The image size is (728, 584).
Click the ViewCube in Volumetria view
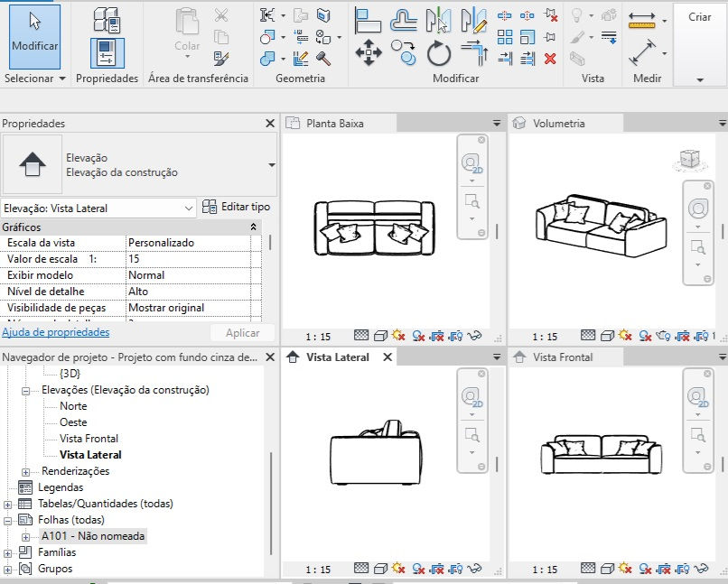(x=690, y=160)
